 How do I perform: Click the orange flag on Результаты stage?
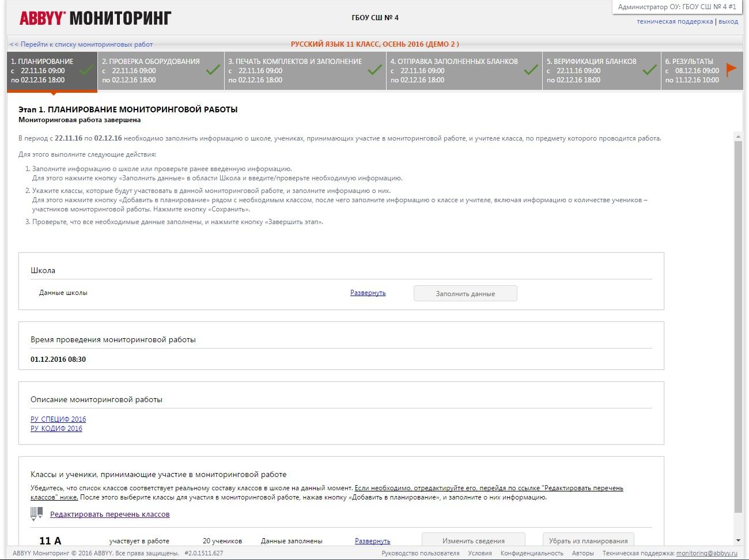(731, 69)
